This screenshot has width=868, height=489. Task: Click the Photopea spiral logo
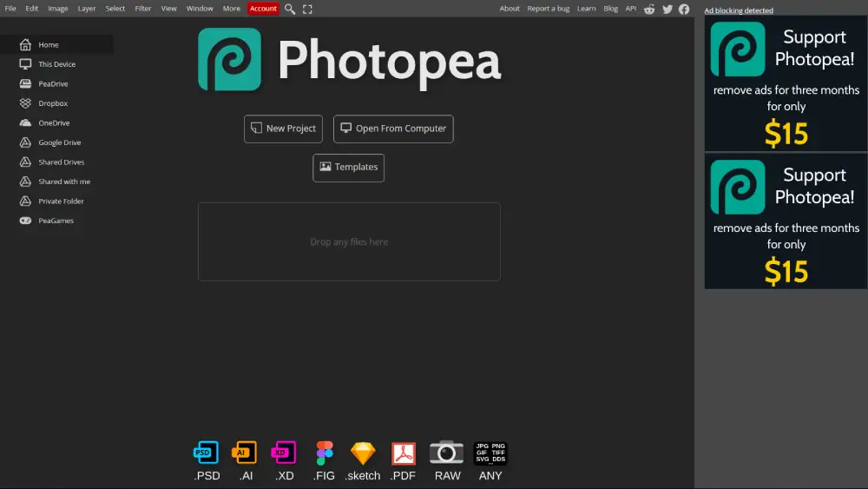[230, 59]
